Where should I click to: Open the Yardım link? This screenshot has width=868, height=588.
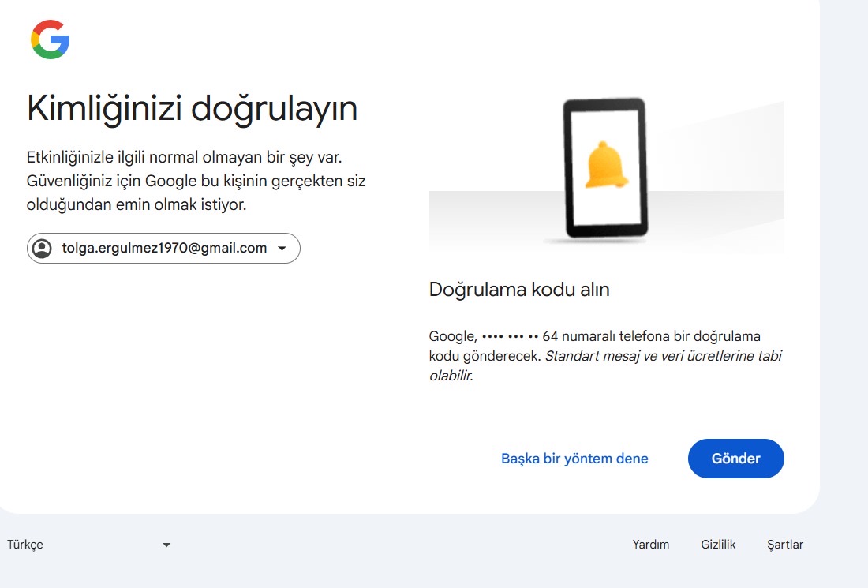651,545
